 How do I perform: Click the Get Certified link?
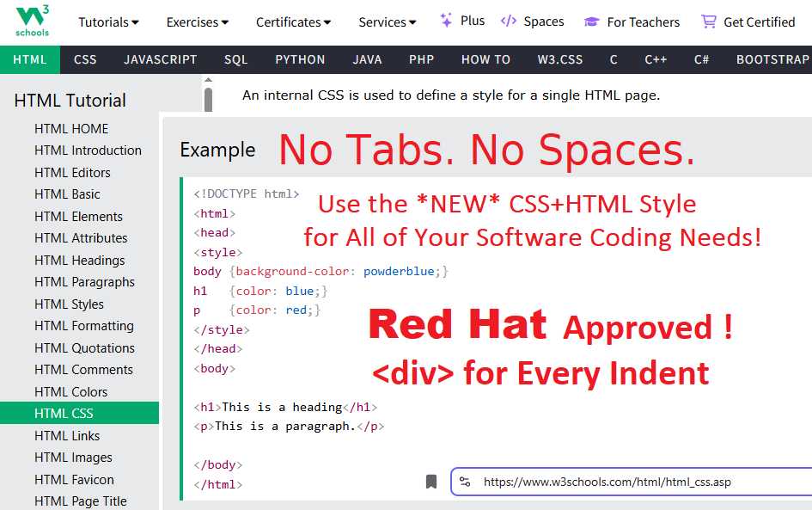coord(760,22)
